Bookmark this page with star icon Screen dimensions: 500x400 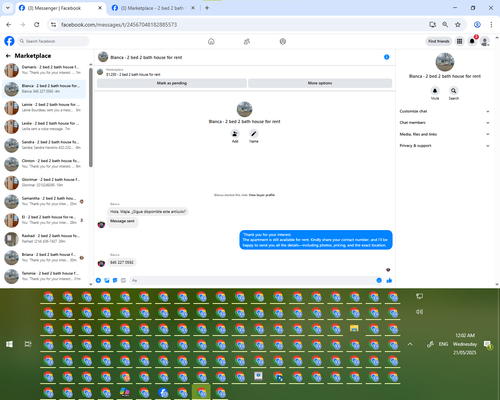tap(458, 24)
